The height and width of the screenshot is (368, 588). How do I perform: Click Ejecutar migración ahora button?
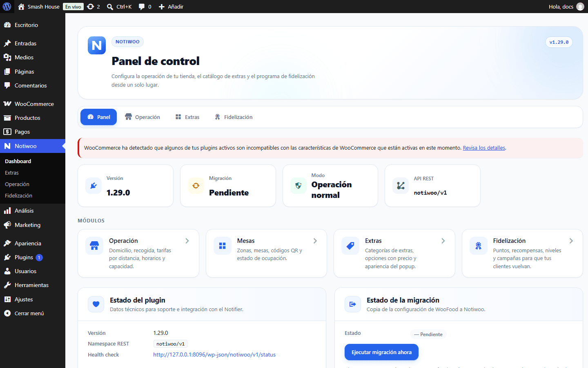click(x=381, y=352)
